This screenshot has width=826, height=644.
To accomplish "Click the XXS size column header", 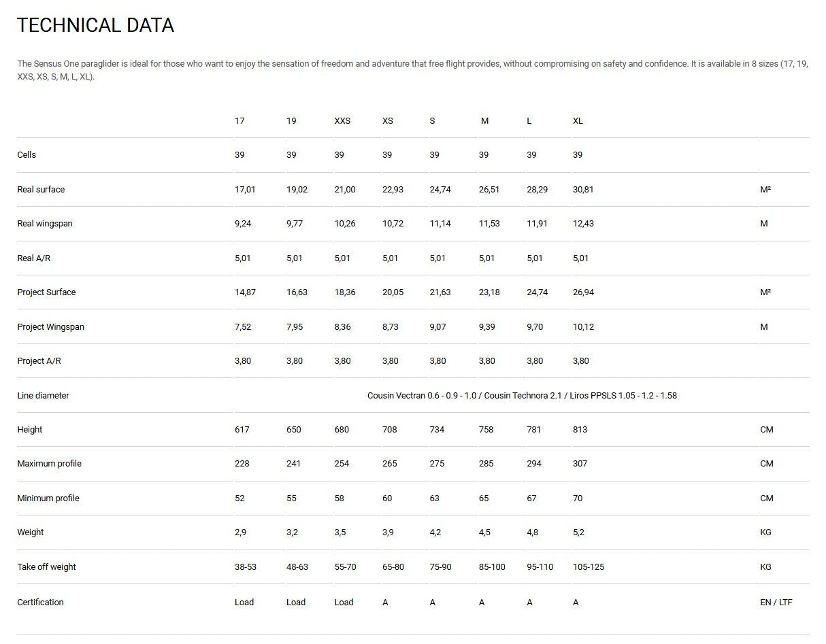I will tap(342, 121).
